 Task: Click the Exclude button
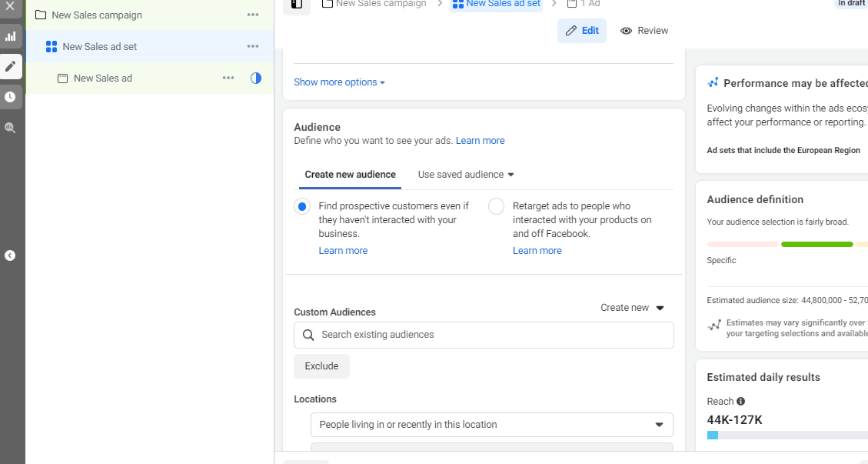[321, 366]
